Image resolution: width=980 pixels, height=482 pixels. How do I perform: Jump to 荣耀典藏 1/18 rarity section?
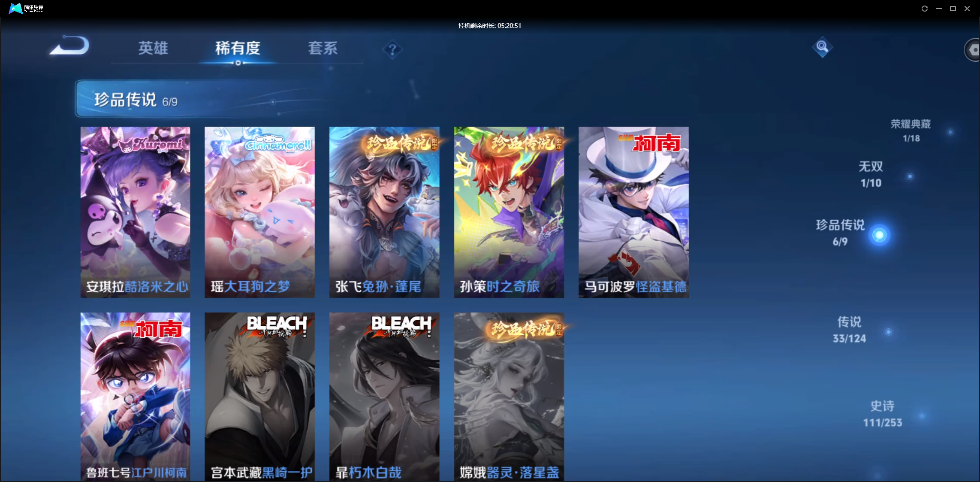click(x=911, y=131)
